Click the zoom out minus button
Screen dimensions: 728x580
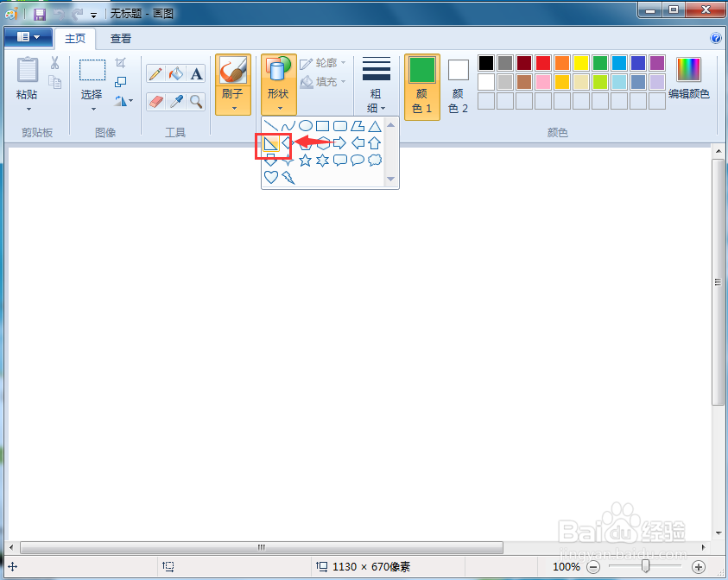click(593, 566)
